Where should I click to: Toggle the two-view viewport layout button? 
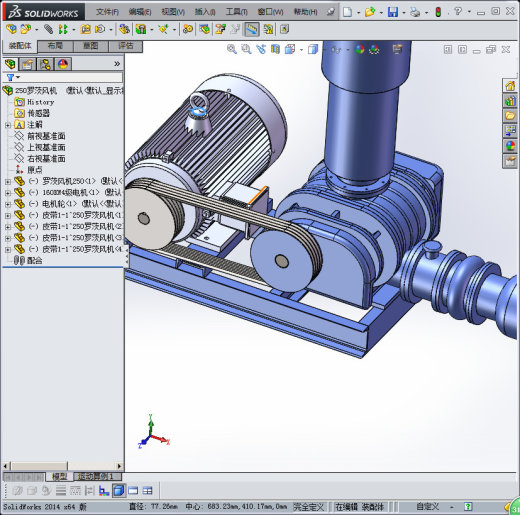coord(133,491)
